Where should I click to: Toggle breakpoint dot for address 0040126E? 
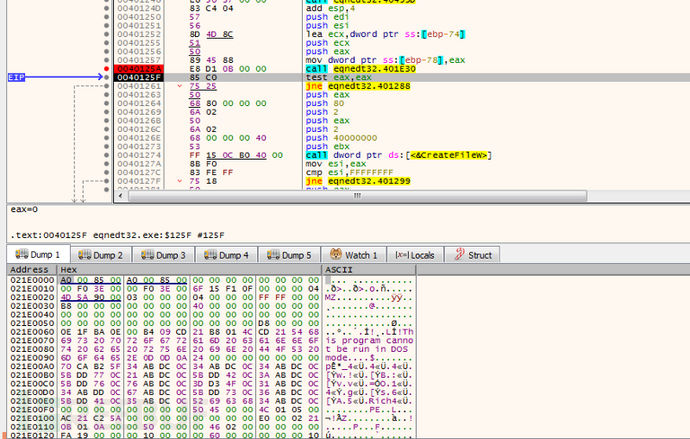tap(106, 138)
